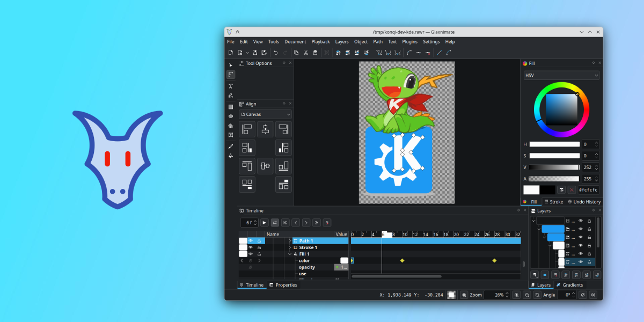Align selection to horizontal center
644x322 pixels.
click(265, 129)
